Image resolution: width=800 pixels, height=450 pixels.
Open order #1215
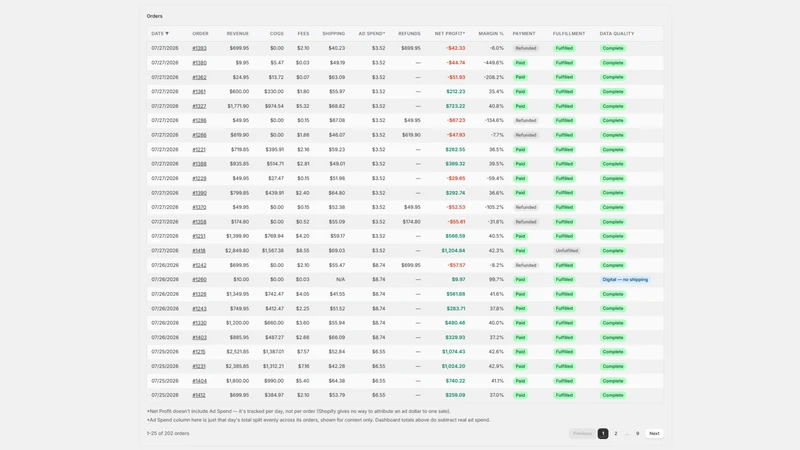point(199,352)
